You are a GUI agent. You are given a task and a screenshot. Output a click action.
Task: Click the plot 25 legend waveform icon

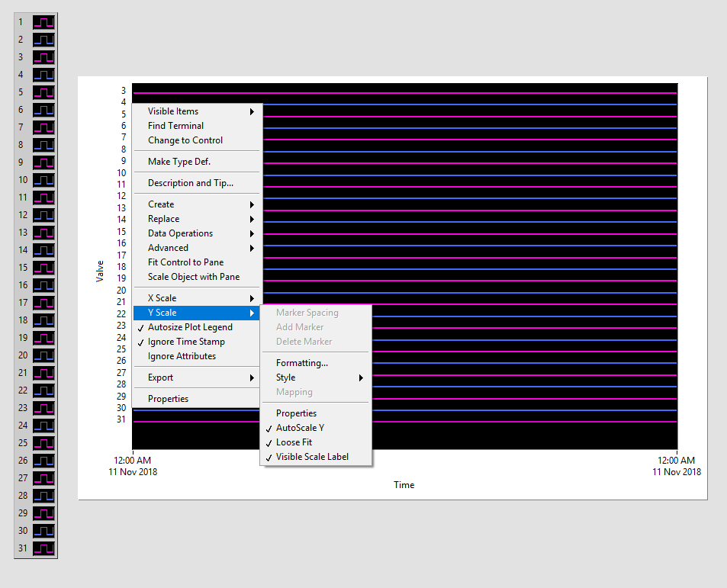[43, 443]
